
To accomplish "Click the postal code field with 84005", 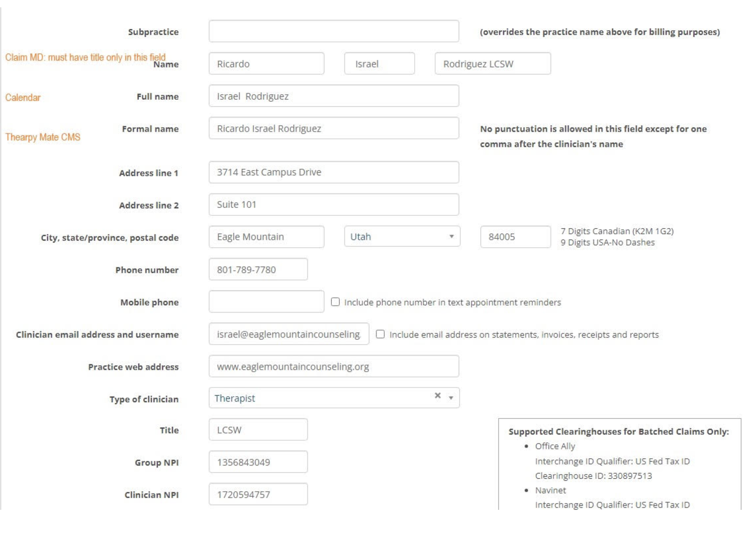I will coord(515,237).
